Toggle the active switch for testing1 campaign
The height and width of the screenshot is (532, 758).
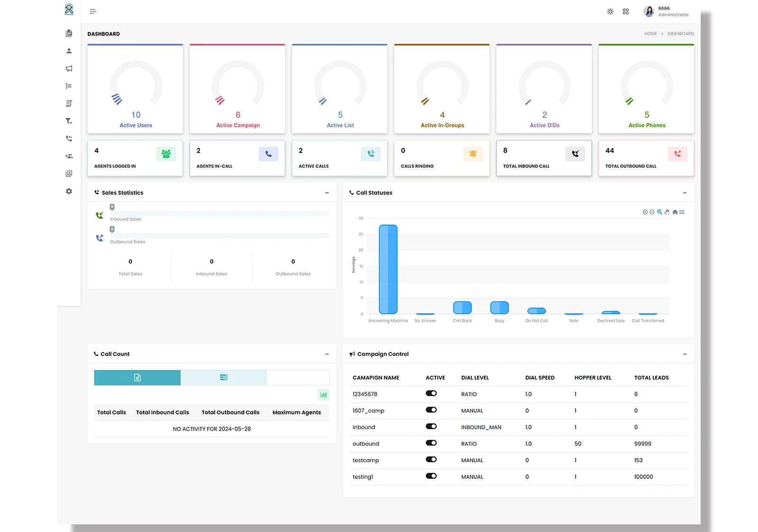431,476
